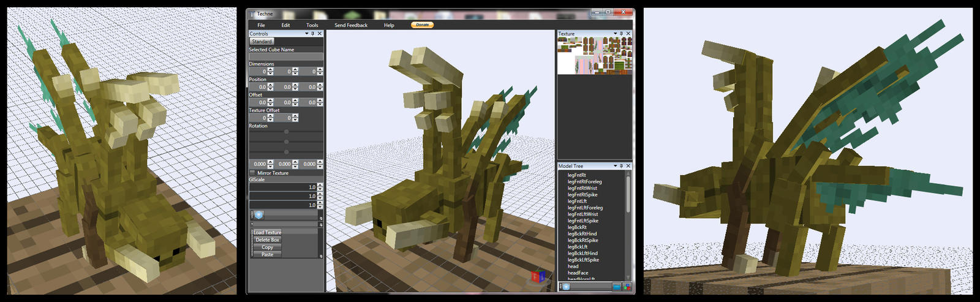Click the Selected Cube Name field
This screenshot has width=980, height=302.
point(286,56)
